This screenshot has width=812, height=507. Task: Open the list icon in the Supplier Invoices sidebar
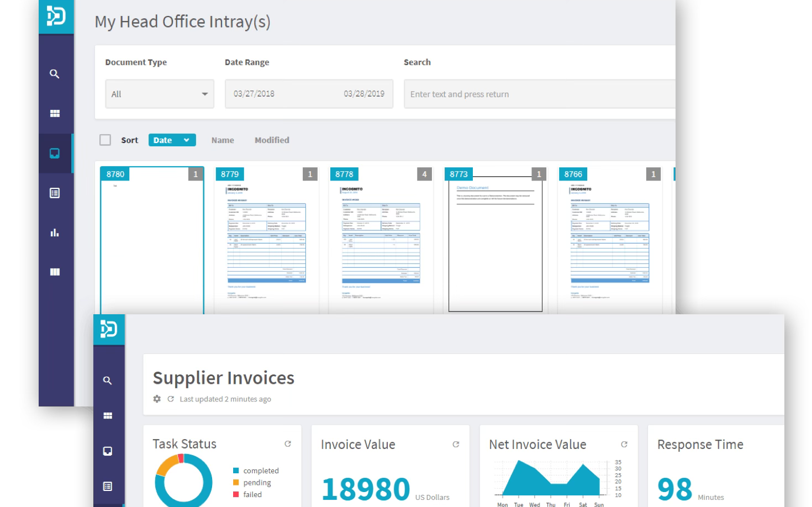coord(108,487)
